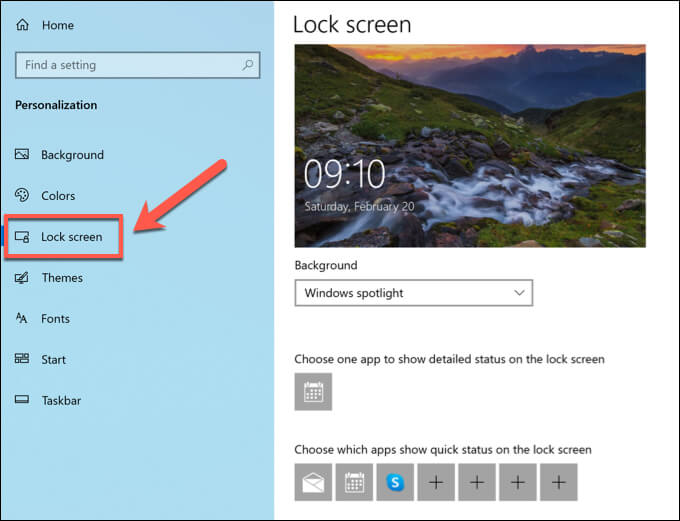Screen dimensions: 680x521
Task: Click the Colors palette icon
Action: click(22, 195)
